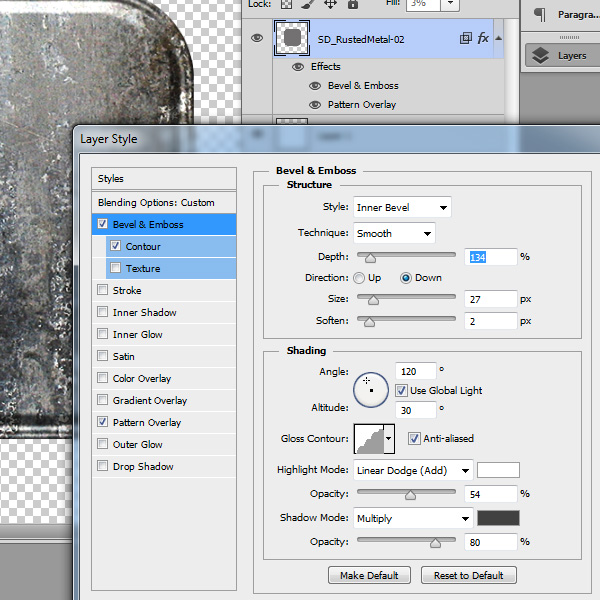The image size is (600, 600).
Task: Click the dark shadow color swatch
Action: pos(498,518)
